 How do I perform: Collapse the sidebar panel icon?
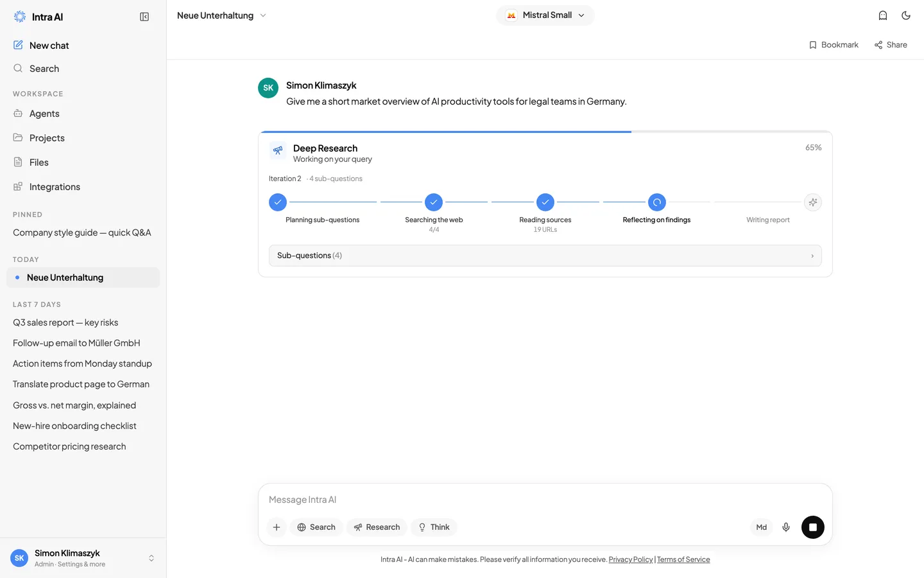click(144, 17)
